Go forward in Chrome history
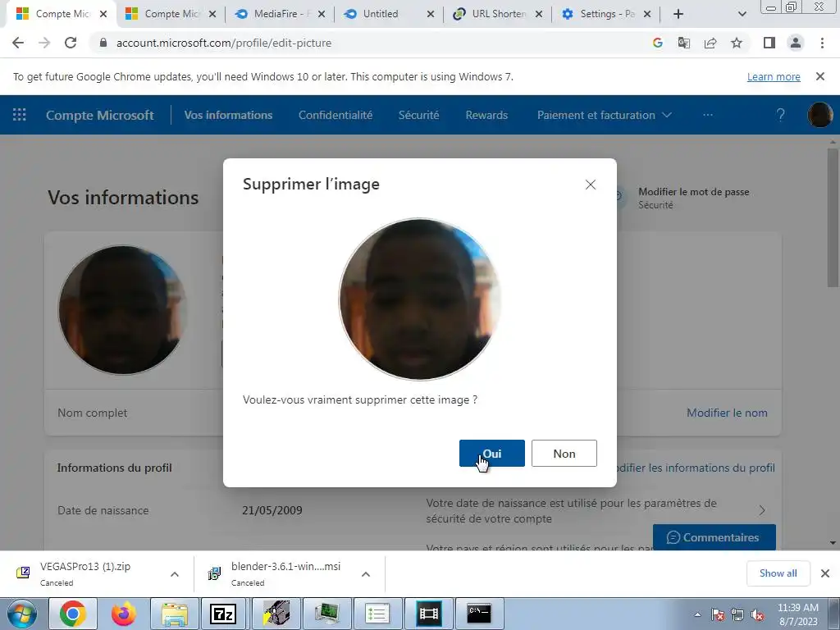The height and width of the screenshot is (630, 840). pos(44,43)
